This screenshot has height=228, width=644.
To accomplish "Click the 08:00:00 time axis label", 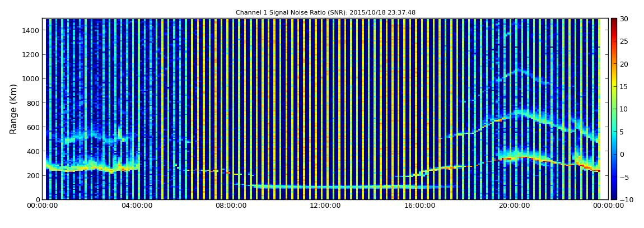I will pos(230,206).
